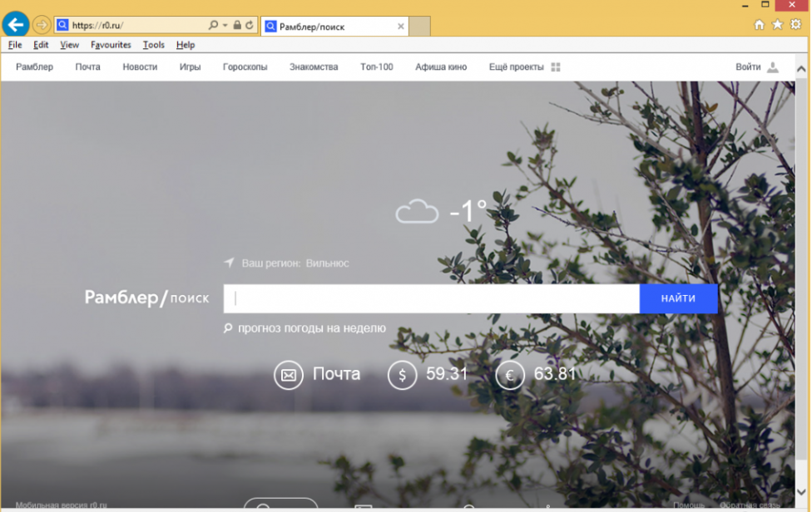The image size is (812, 512).
Task: Open the Афиша кино navigation link
Action: pyautogui.click(x=441, y=66)
